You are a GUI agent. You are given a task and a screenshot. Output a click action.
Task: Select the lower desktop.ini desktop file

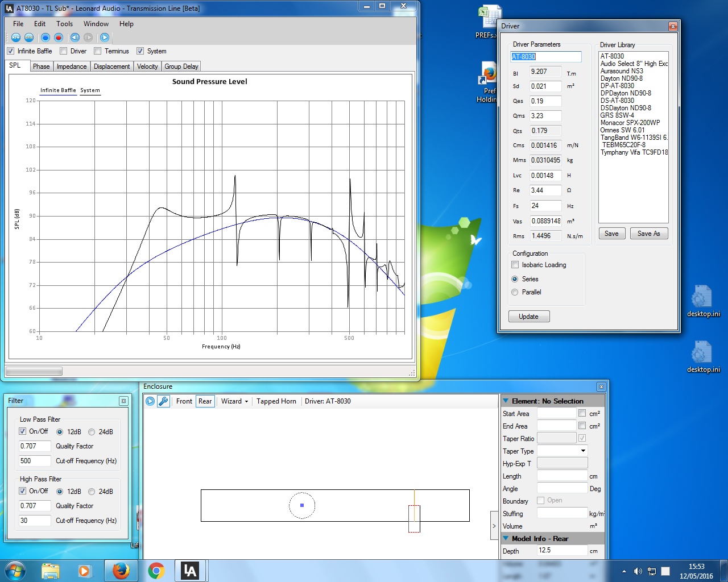pyautogui.click(x=703, y=357)
